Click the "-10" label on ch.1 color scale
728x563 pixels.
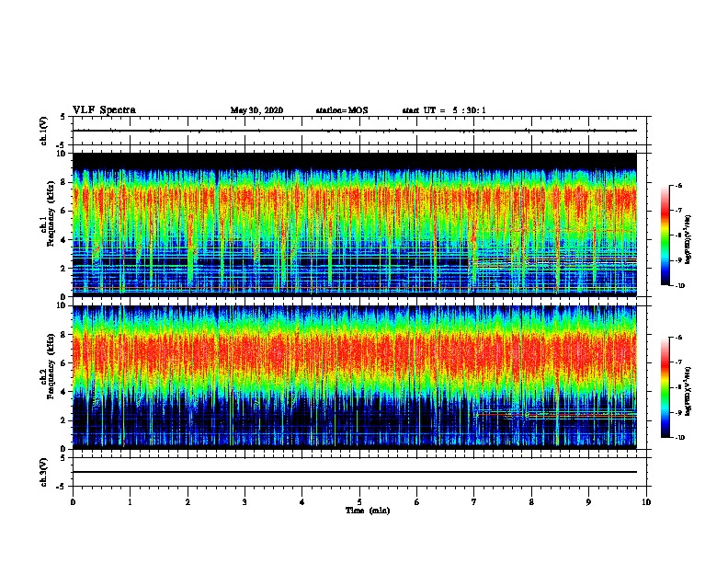pyautogui.click(x=679, y=286)
